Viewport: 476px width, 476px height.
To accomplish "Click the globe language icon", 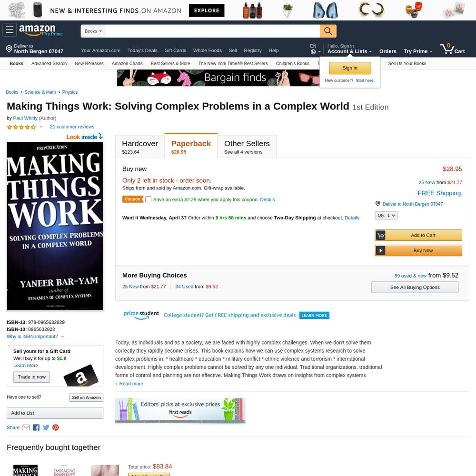I will point(313,52).
